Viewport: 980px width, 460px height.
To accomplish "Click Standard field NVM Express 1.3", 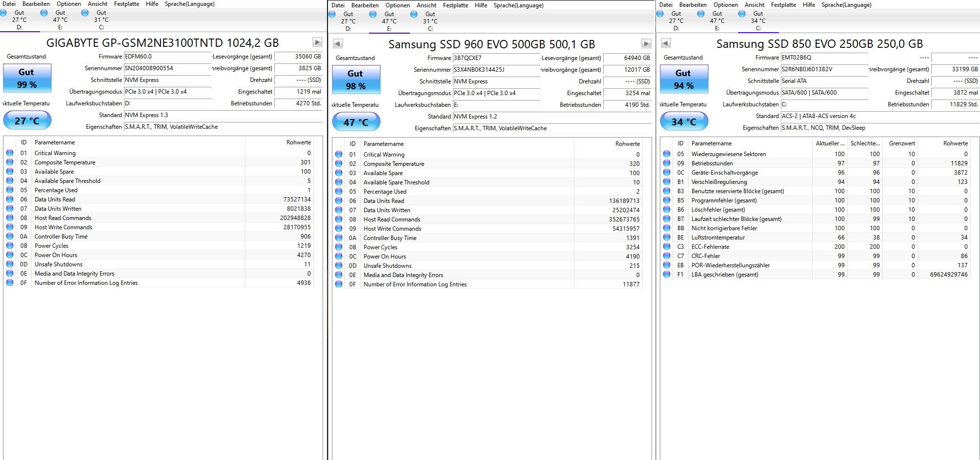I will 223,115.
